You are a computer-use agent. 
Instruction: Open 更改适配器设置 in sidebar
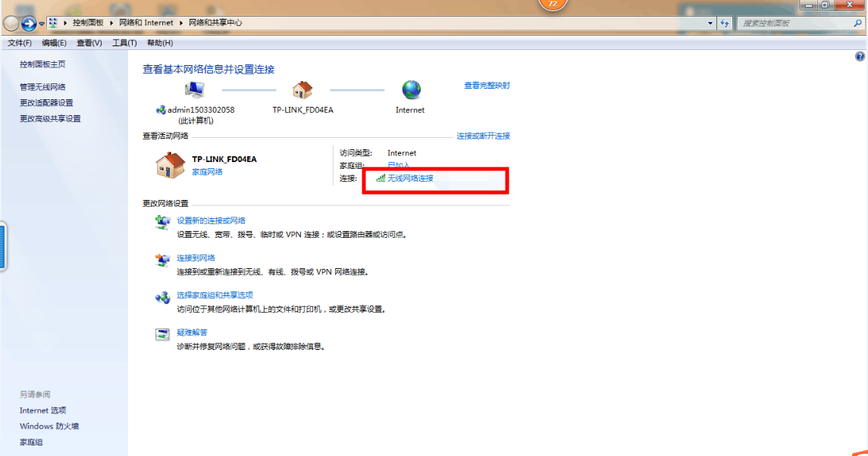coord(46,103)
